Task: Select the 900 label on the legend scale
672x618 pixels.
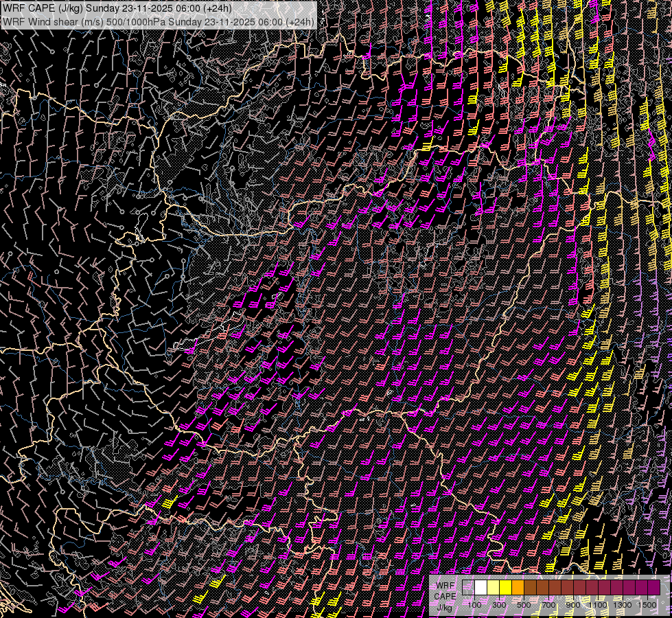Action: click(x=572, y=605)
